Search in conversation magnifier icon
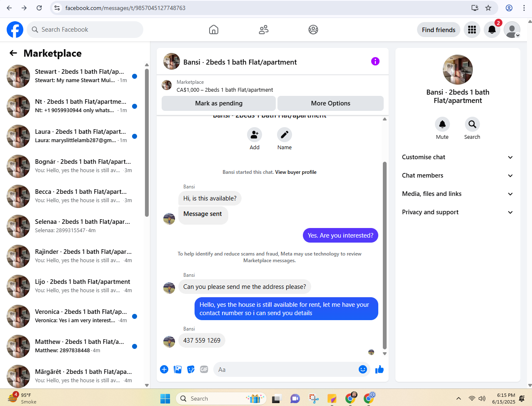532x406 pixels. (472, 124)
